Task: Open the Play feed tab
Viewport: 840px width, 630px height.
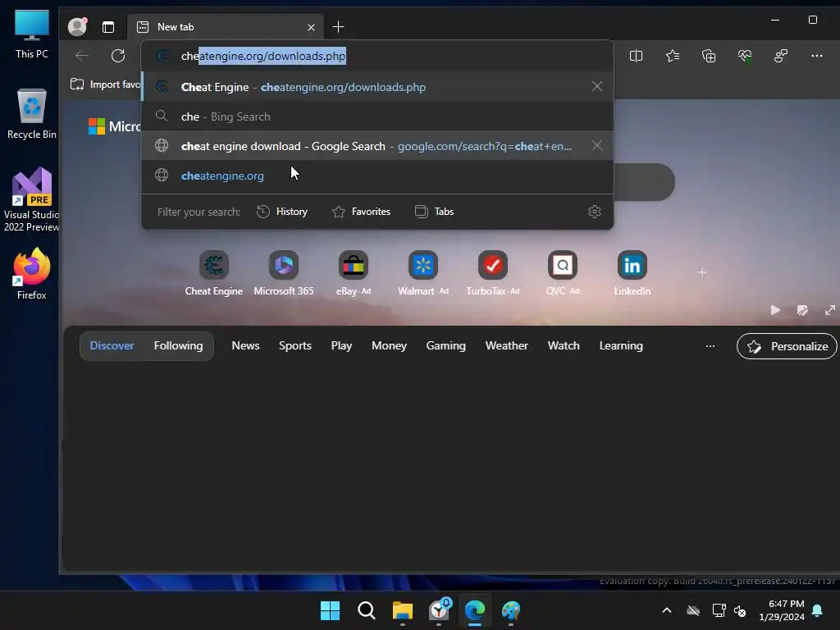Action: click(x=341, y=345)
